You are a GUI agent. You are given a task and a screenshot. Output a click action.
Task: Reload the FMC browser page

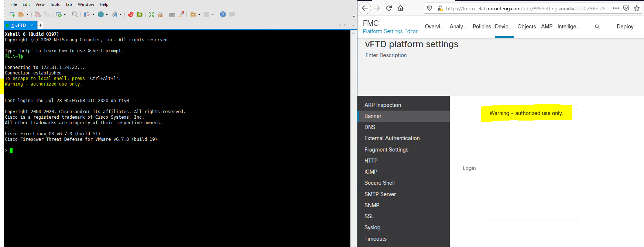pos(389,8)
